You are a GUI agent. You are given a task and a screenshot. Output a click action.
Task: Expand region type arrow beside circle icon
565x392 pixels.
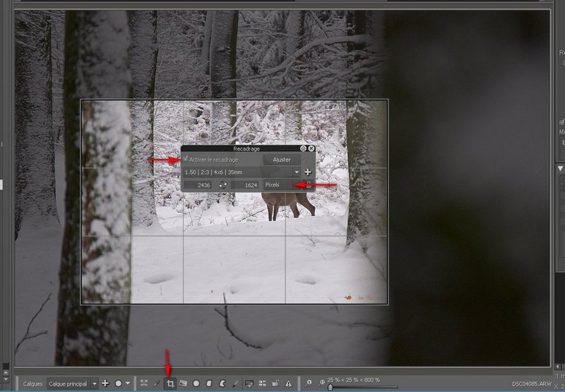[x=128, y=384]
